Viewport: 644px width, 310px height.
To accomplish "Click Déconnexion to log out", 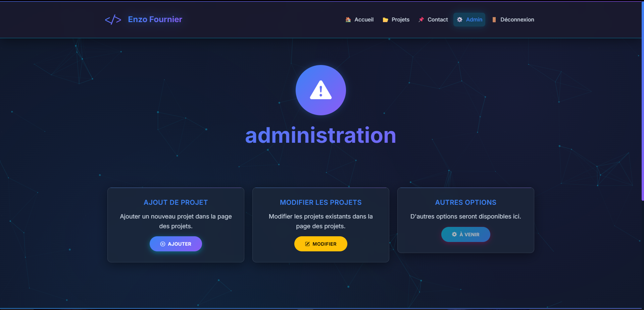I will [517, 19].
